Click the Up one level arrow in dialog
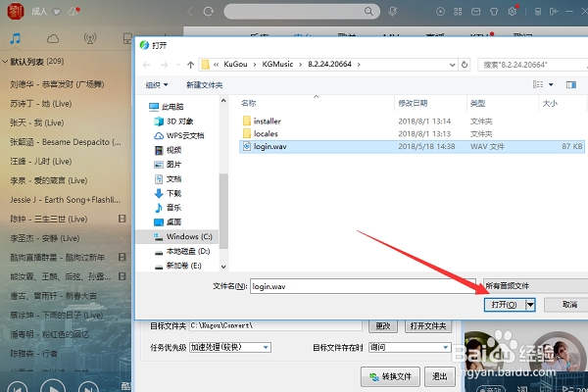Viewport: 588px width, 392px height. (x=190, y=65)
